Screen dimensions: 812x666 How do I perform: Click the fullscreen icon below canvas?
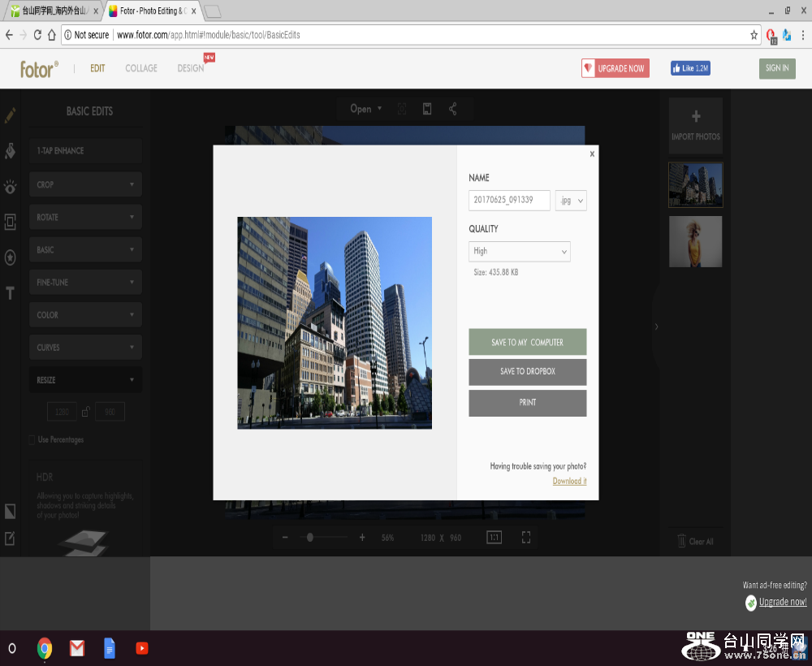tap(526, 537)
